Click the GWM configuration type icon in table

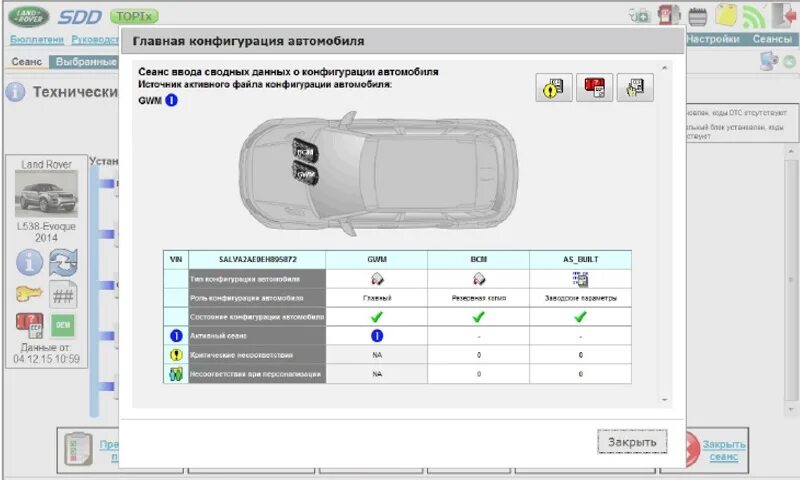click(377, 279)
